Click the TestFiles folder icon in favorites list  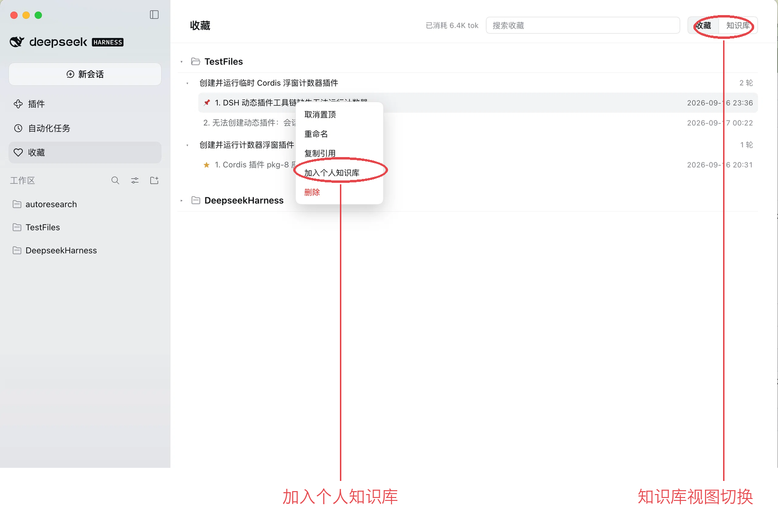(x=195, y=61)
